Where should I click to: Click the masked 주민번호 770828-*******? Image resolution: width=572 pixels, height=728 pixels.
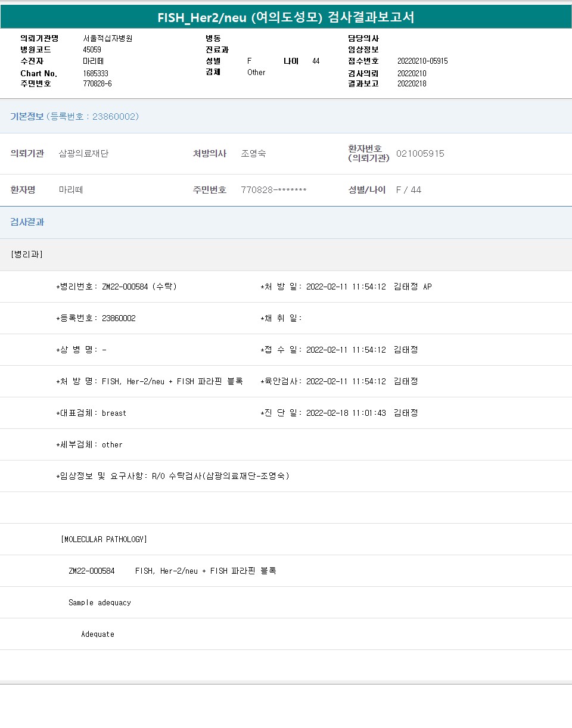point(273,190)
